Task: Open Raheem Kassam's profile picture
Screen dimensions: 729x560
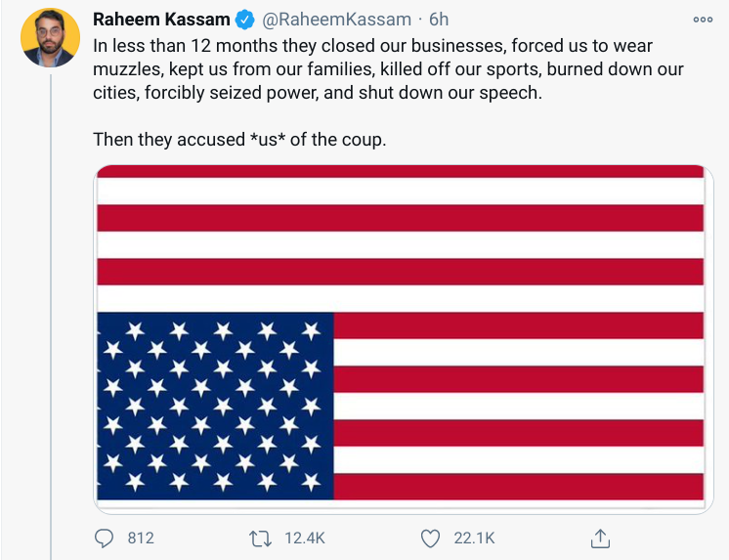Action: (x=50, y=38)
